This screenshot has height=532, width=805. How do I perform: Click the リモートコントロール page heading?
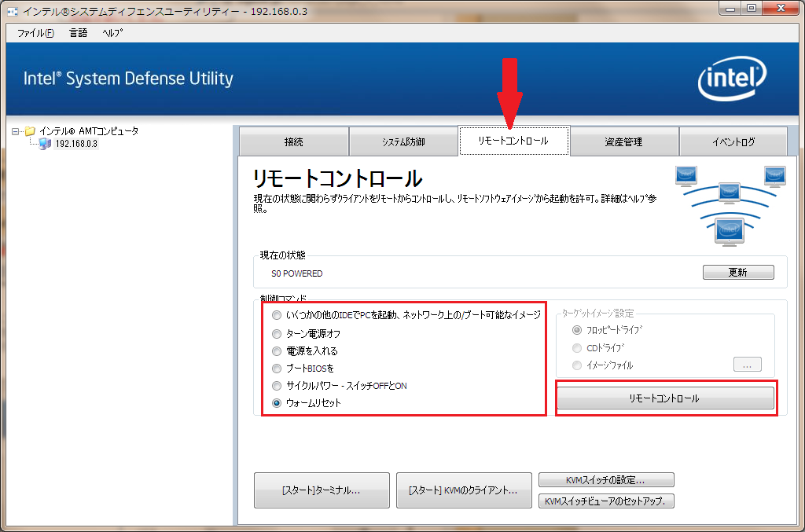point(337,178)
